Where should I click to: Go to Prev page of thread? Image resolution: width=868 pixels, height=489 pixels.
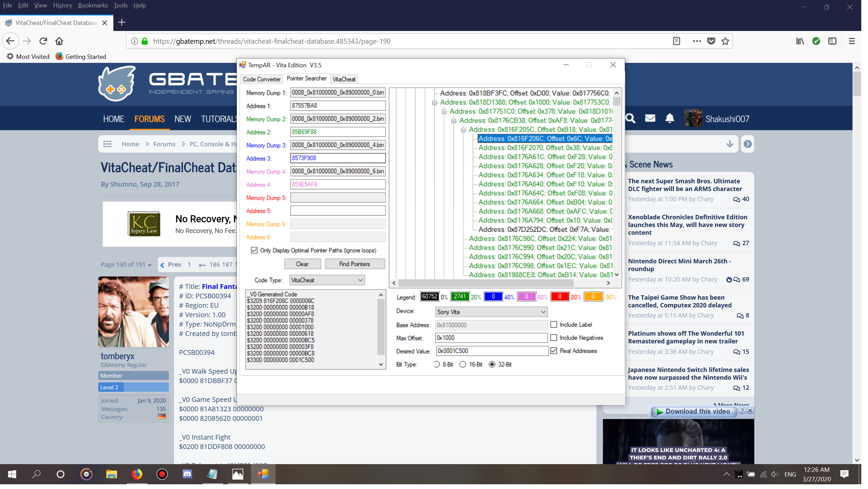tap(171, 265)
